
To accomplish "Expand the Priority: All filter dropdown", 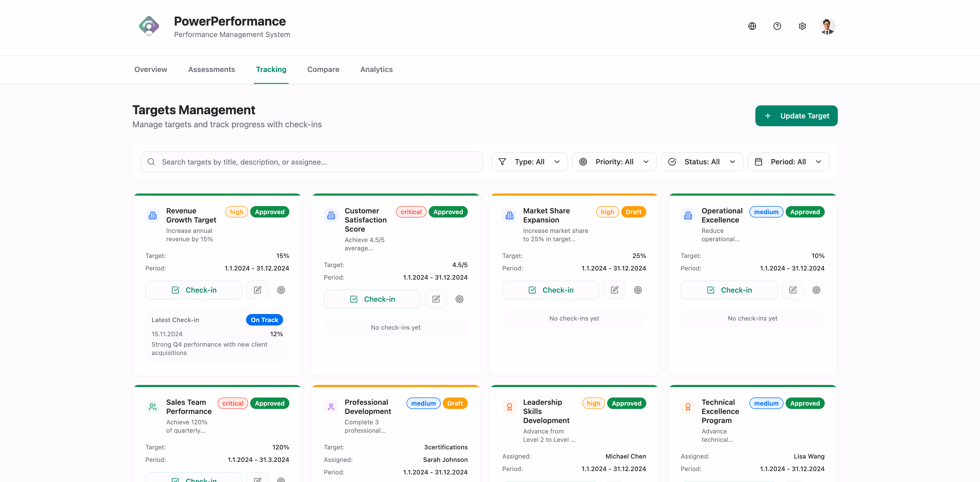I will pyautogui.click(x=614, y=162).
